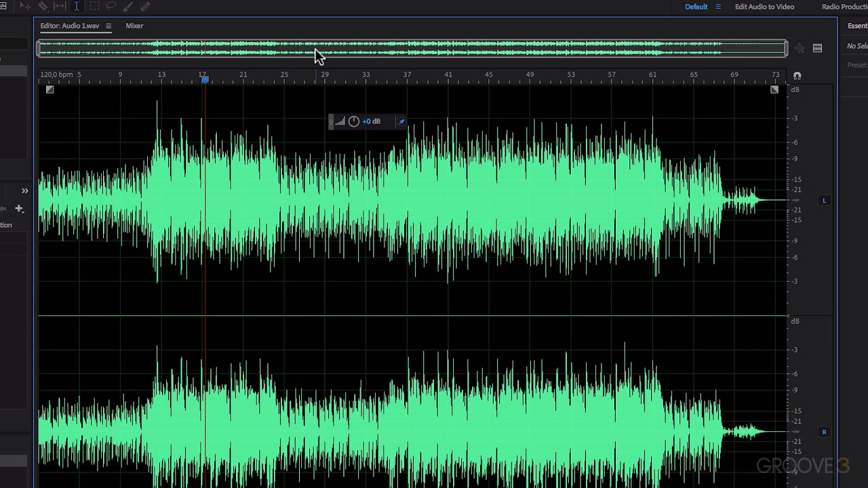868x488 pixels.
Task: Open the channel display options icon
Action: click(817, 48)
